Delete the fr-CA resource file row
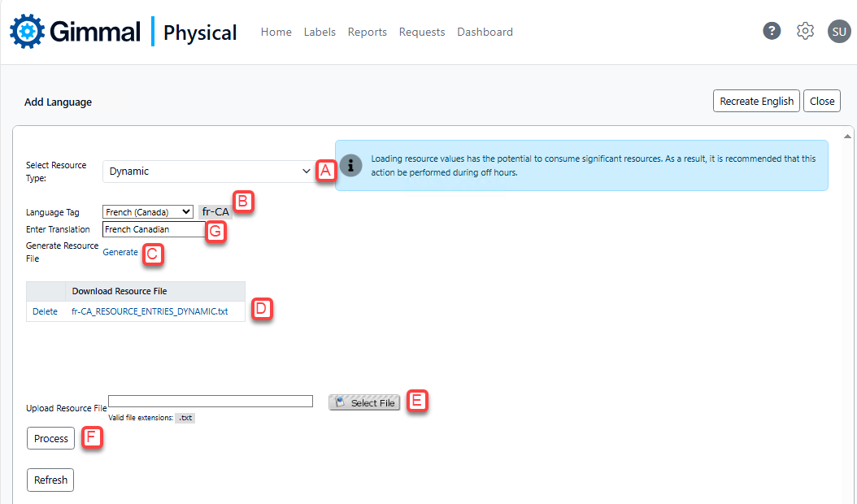Image resolution: width=857 pixels, height=504 pixels. 45,311
